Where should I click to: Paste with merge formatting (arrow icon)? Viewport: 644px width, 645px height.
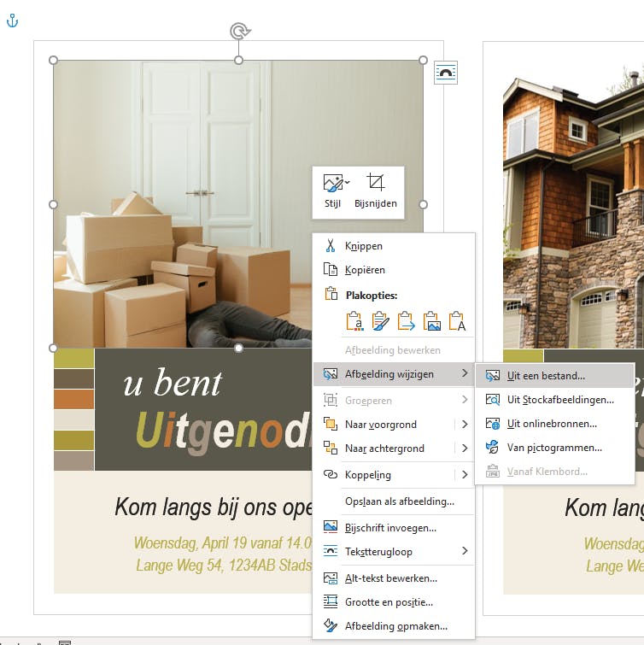(x=406, y=321)
